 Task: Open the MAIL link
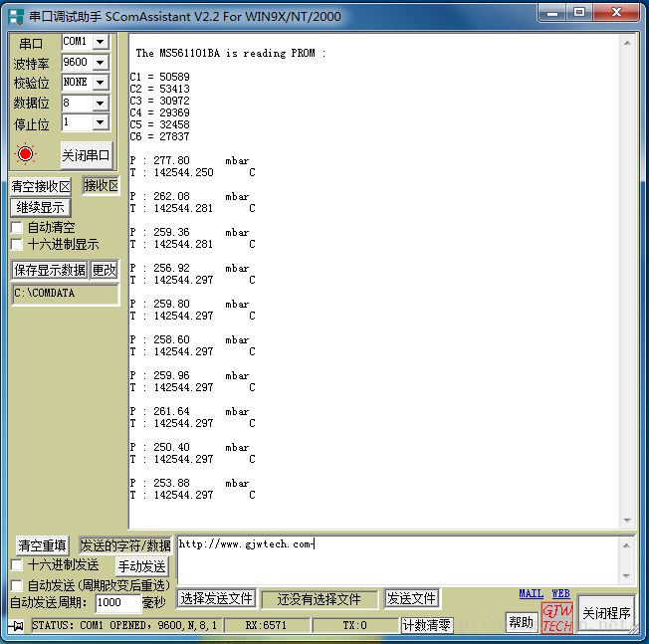531,593
